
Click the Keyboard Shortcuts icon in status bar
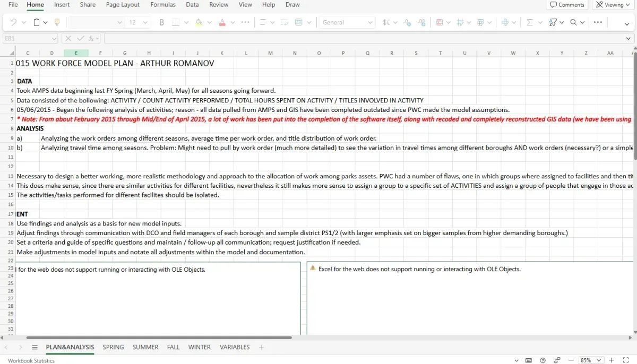529,360
